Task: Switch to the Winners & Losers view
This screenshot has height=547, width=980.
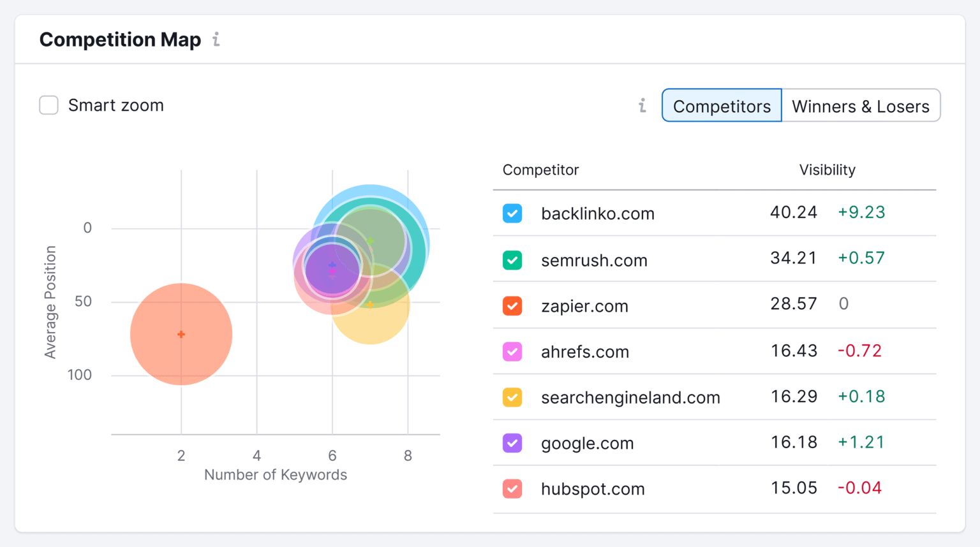Action: point(861,106)
